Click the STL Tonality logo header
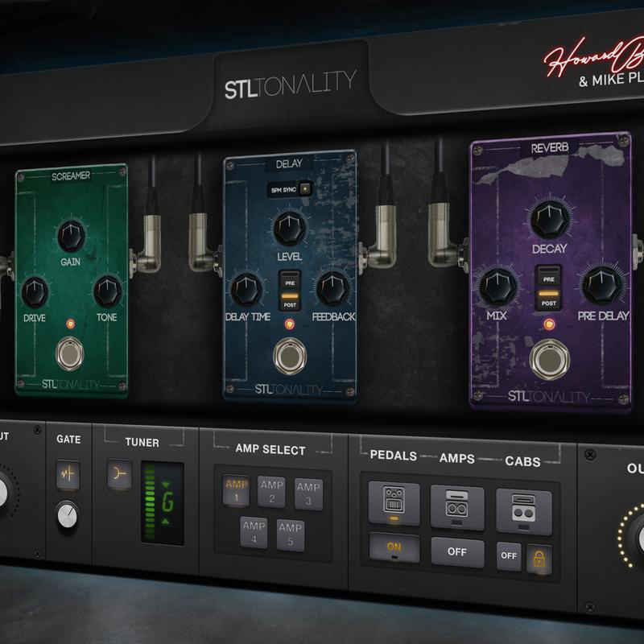Image resolution: width=644 pixels, height=644 pixels. pos(291,85)
